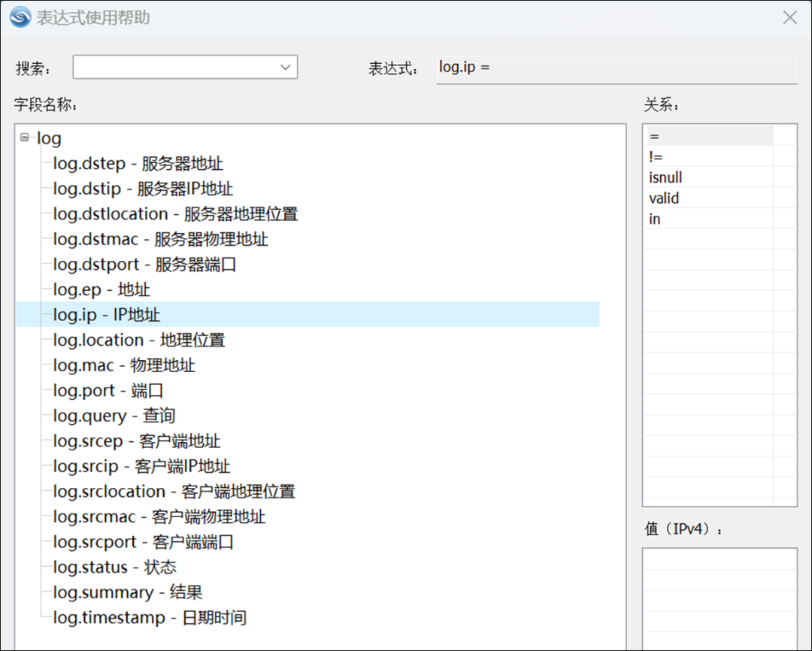Screen dimensions: 812x651
Task: Click the expression text field showing log.ip =
Action: pos(616,68)
